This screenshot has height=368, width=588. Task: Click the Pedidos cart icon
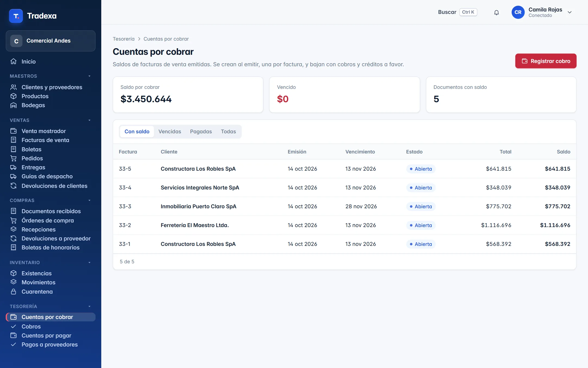click(x=13, y=158)
